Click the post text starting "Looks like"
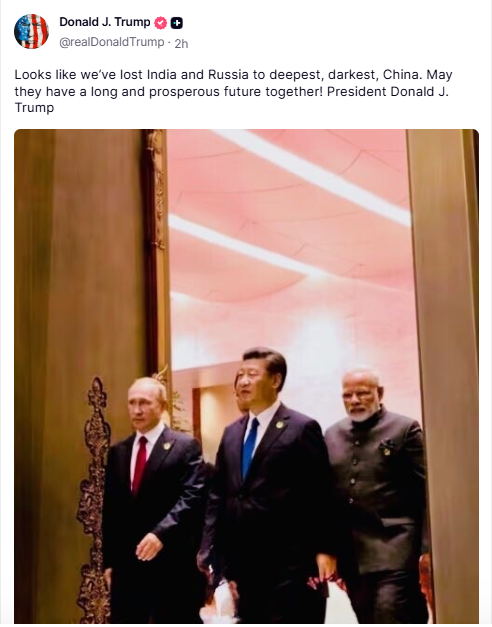The image size is (492, 627). click(234, 91)
